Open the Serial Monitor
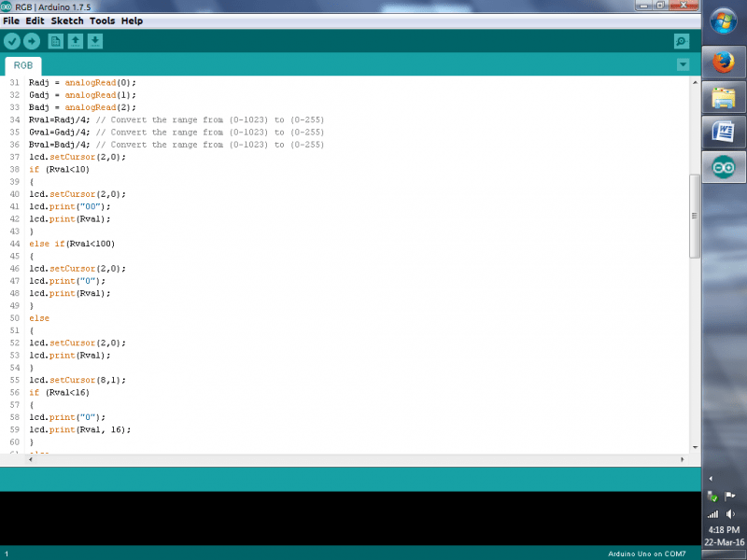This screenshot has height=560, width=747. (x=681, y=41)
